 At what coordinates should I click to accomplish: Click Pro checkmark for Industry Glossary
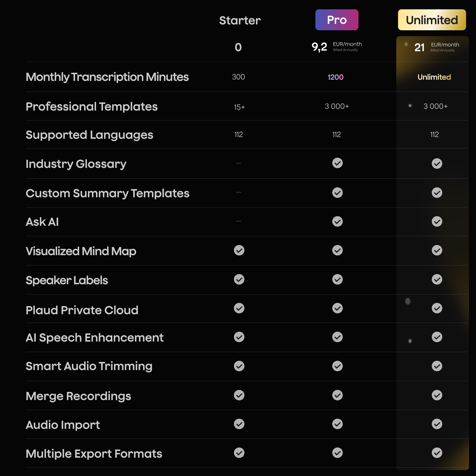337,163
